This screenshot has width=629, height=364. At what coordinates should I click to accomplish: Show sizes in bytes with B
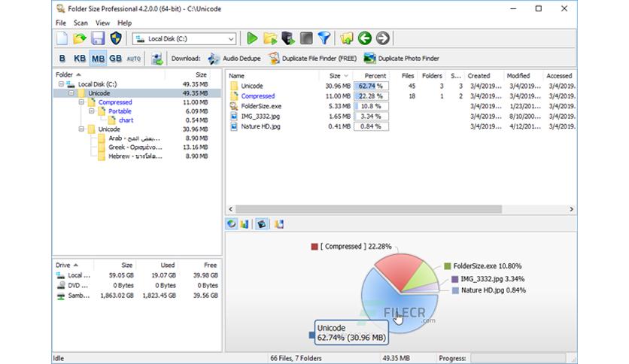(x=62, y=59)
